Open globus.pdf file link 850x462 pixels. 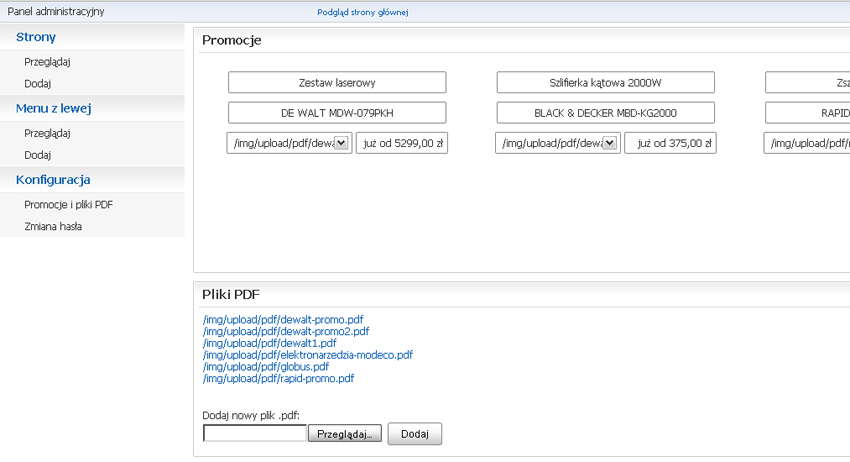point(266,367)
